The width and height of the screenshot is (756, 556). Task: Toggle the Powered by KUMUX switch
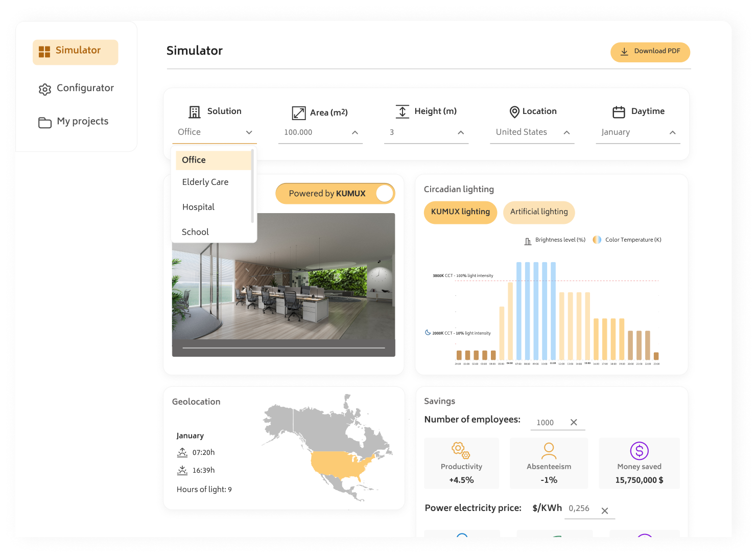tap(384, 194)
